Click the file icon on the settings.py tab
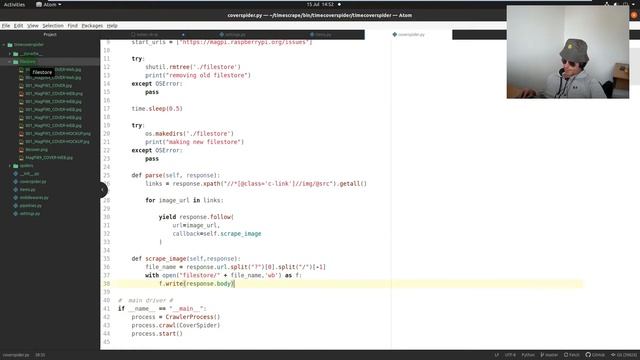Viewport: 640px width, 360px height. pos(222,35)
